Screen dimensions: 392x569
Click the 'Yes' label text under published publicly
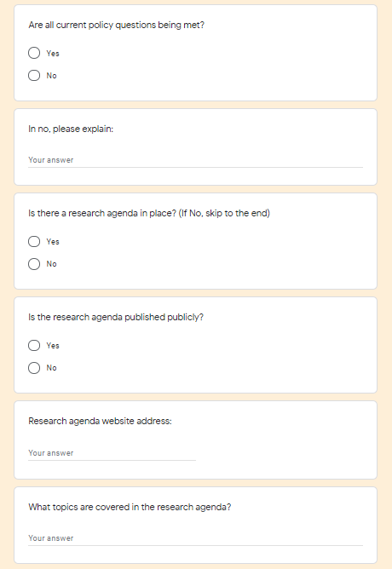(53, 346)
